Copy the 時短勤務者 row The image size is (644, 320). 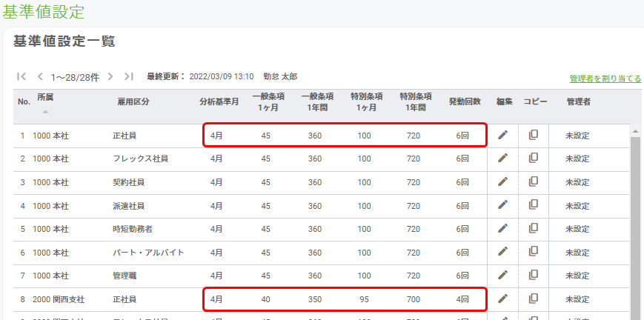533,228
